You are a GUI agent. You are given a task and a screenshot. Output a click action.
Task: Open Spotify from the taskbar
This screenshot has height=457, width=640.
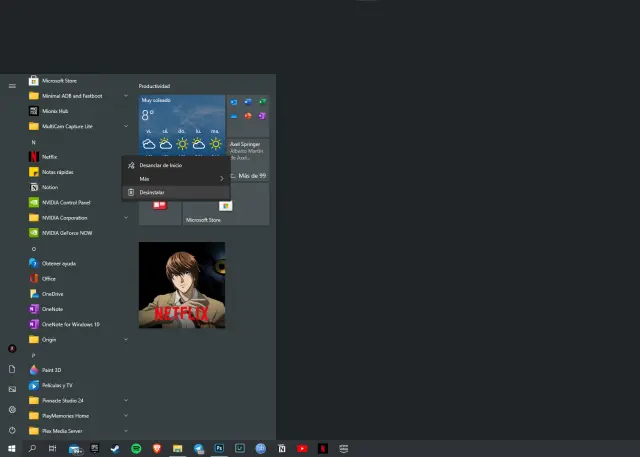(136, 449)
